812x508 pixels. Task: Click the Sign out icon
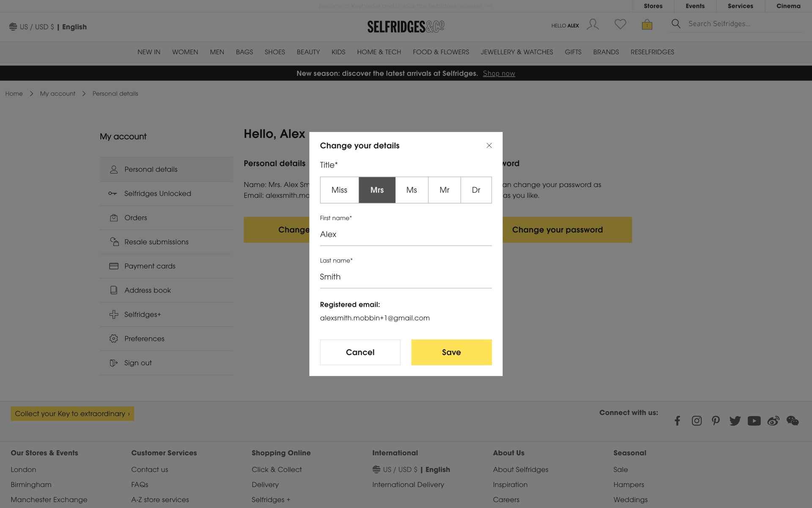coord(114,363)
